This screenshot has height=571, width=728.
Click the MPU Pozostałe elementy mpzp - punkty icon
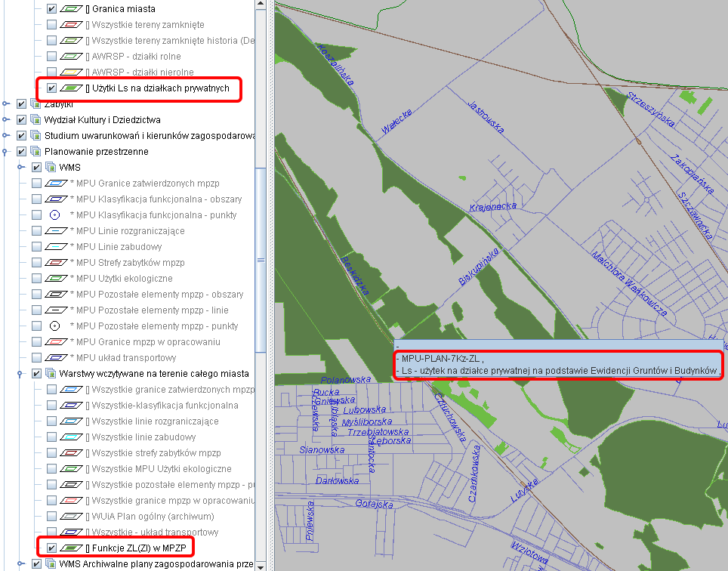(x=54, y=326)
